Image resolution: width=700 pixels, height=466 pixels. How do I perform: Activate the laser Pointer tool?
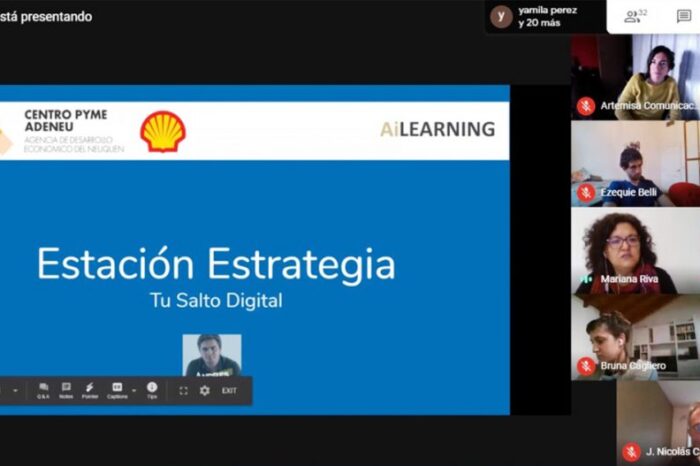(x=90, y=390)
